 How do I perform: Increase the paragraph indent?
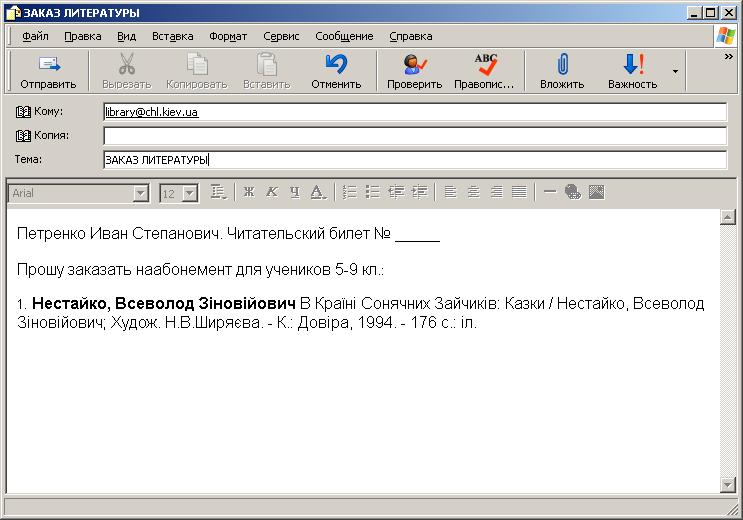point(419,192)
